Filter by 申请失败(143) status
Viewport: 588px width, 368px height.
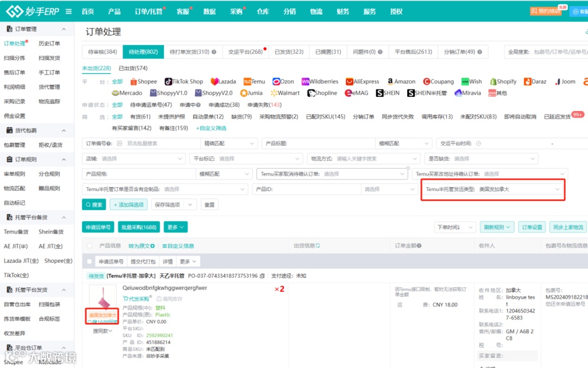265,105
